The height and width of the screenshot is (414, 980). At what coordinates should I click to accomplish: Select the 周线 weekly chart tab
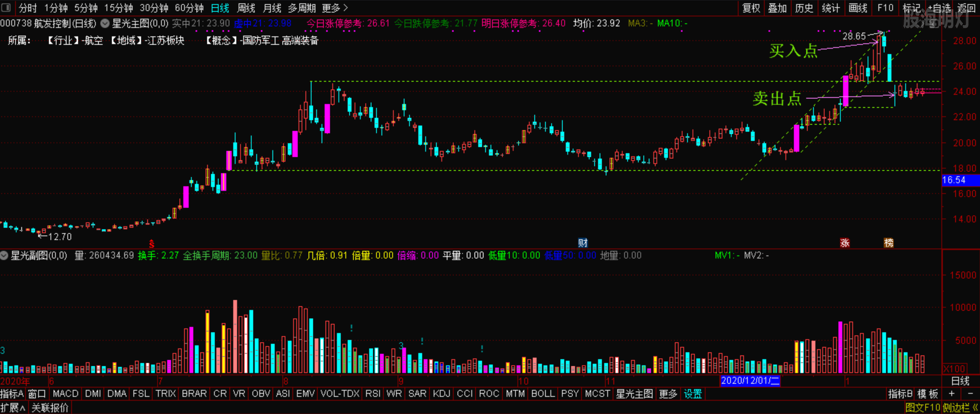point(246,8)
